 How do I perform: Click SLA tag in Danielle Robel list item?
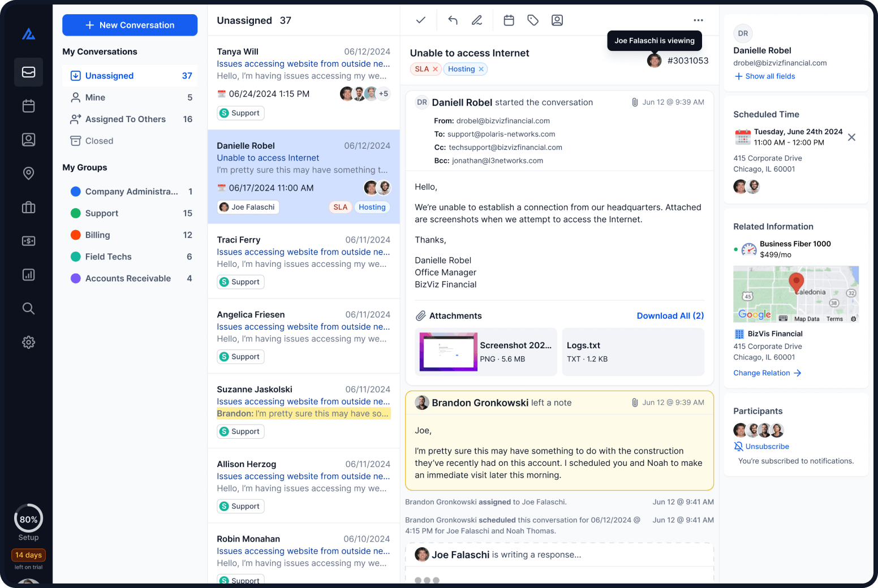tap(341, 207)
